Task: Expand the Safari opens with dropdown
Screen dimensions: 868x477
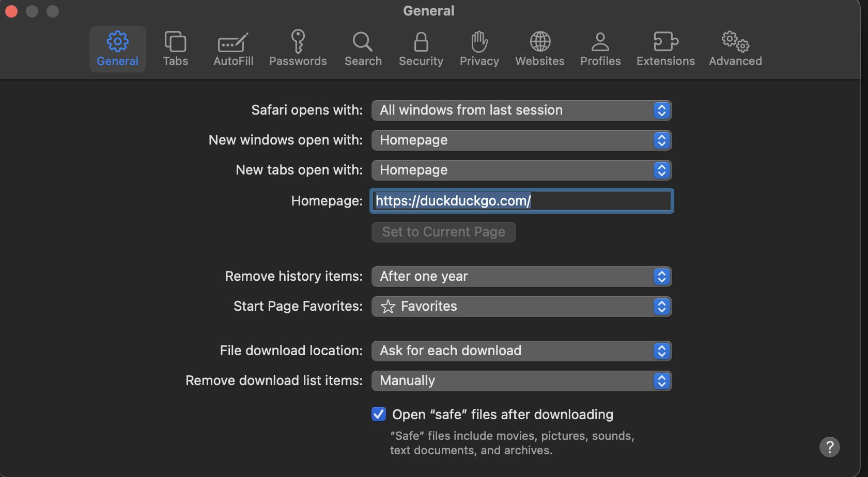Action: [521, 110]
